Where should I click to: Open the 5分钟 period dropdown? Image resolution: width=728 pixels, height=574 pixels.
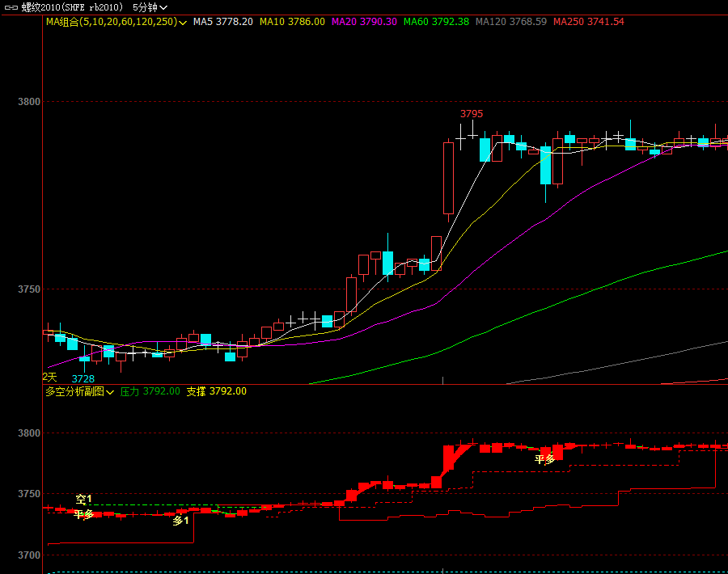click(x=150, y=7)
